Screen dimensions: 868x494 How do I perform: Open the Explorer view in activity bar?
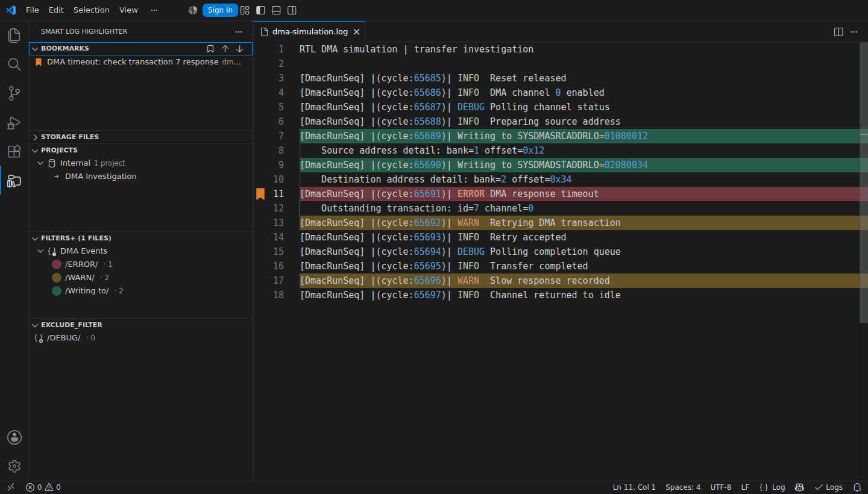[x=14, y=36]
